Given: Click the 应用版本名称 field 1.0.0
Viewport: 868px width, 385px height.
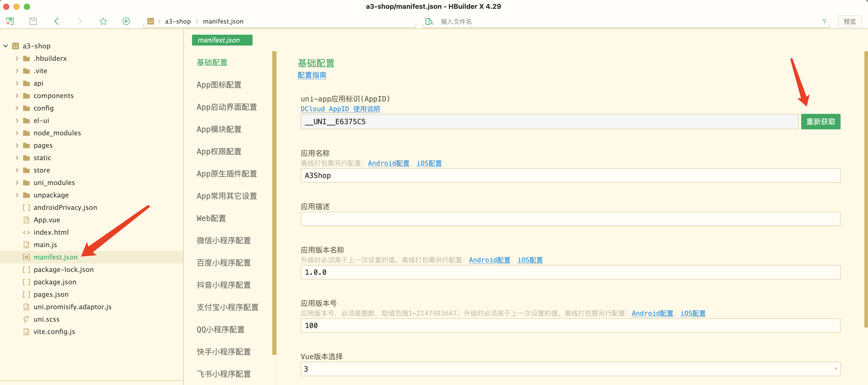Looking at the screenshot, I should [570, 272].
